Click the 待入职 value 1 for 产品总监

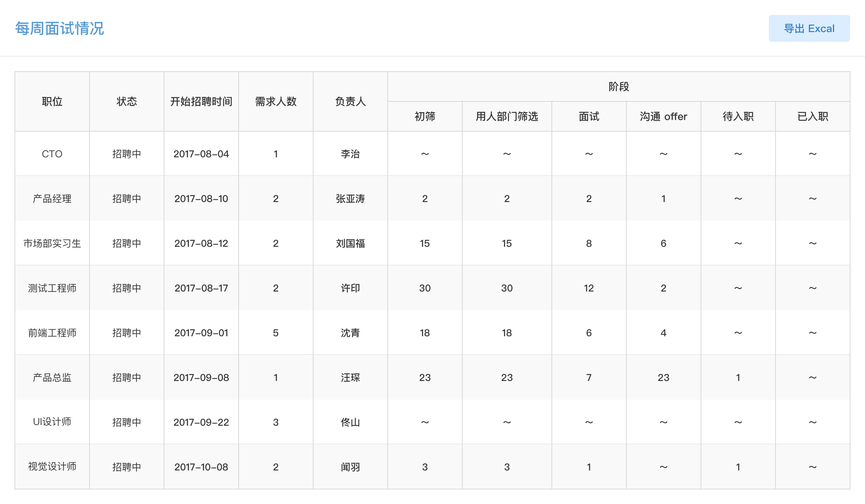pyautogui.click(x=738, y=377)
